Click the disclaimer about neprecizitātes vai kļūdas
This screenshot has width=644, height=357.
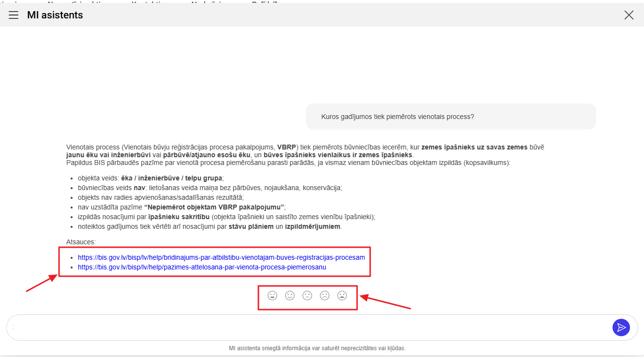pyautogui.click(x=317, y=348)
